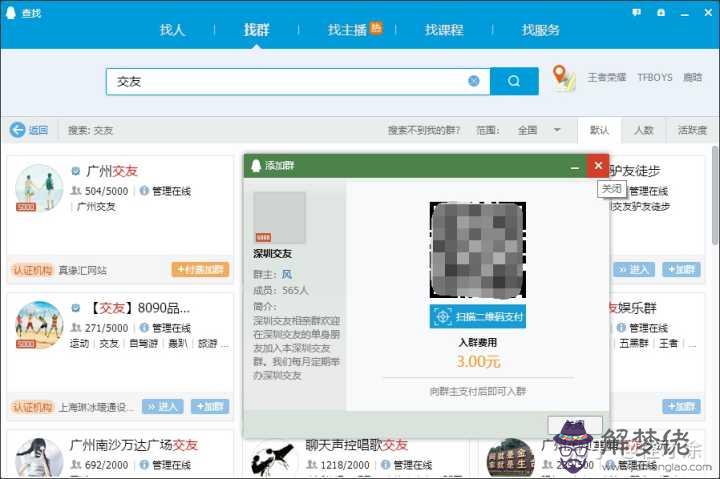Switch to the 找人 tab
The image size is (720, 479).
coord(172,30)
